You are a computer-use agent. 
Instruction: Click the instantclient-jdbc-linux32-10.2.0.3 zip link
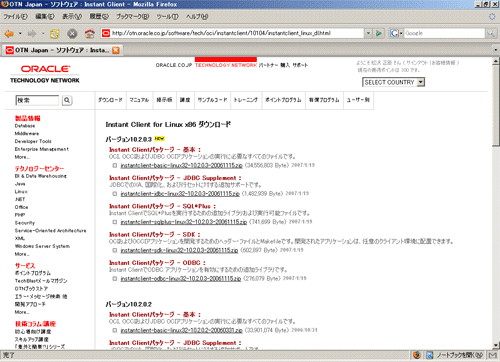[x=180, y=194]
